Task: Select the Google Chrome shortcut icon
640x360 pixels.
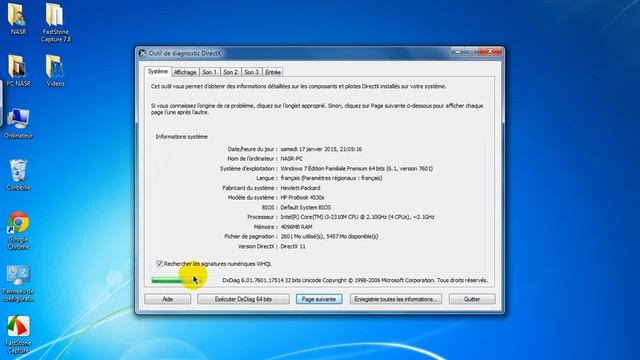Action: (x=18, y=231)
